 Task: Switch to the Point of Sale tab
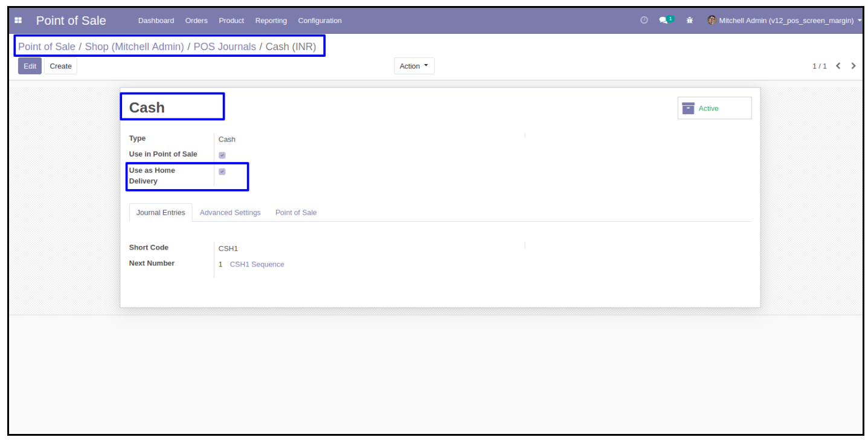[296, 213]
